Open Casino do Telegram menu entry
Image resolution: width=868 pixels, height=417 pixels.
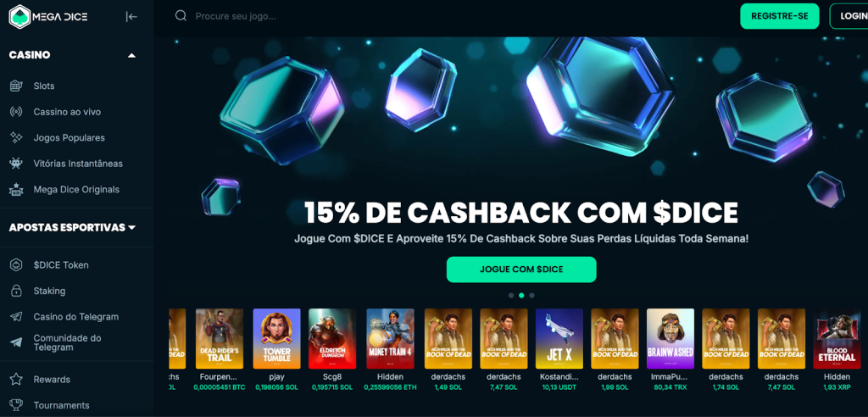(75, 317)
